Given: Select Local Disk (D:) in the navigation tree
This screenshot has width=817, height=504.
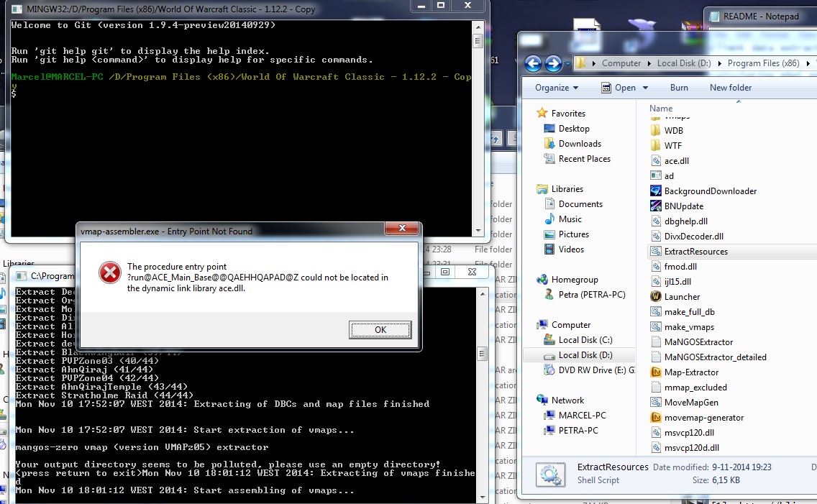Looking at the screenshot, I should tap(585, 354).
